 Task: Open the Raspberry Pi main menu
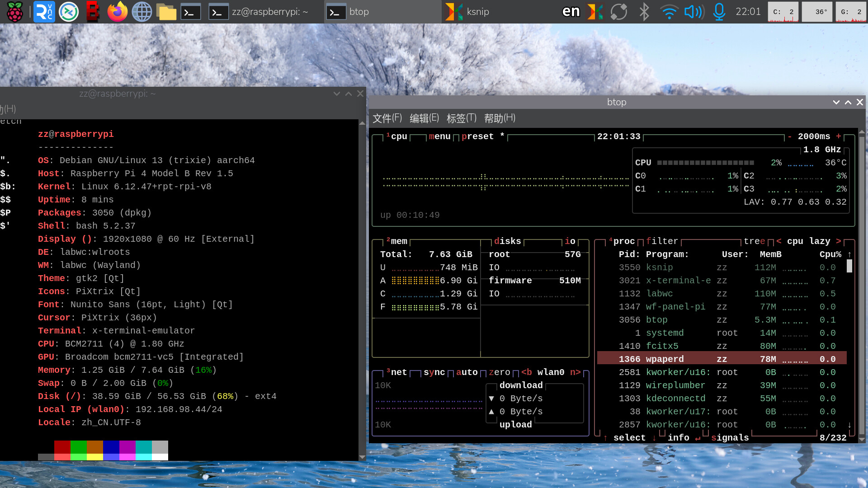point(14,12)
